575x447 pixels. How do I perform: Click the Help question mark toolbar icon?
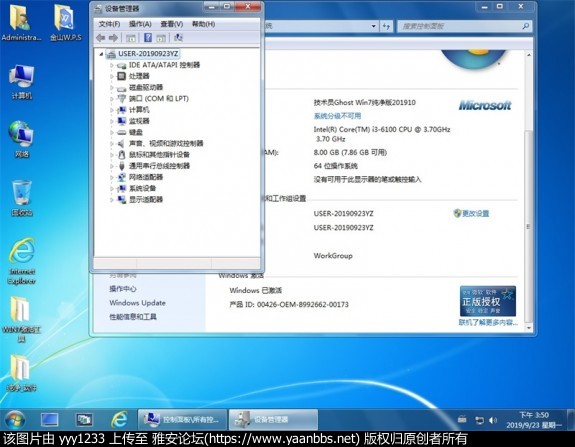pyautogui.click(x=148, y=38)
